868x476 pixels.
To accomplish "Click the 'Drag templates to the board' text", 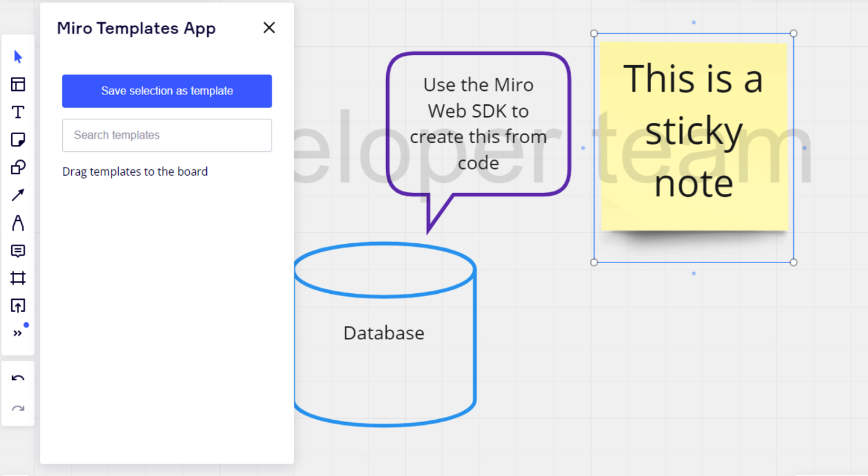I will [135, 172].
